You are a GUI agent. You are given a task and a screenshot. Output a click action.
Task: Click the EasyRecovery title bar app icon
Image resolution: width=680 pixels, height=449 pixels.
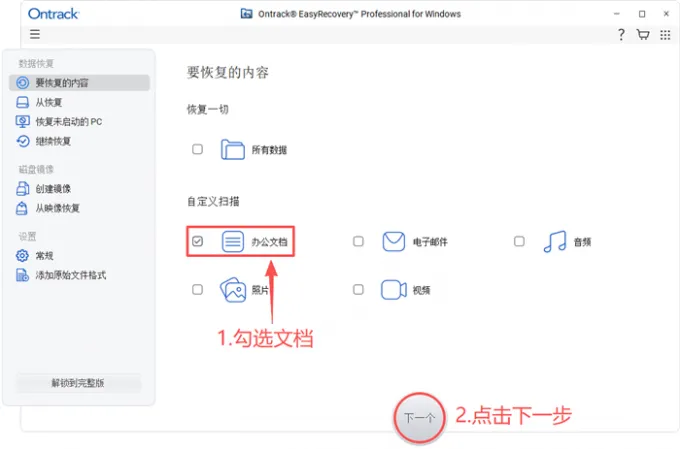[246, 13]
